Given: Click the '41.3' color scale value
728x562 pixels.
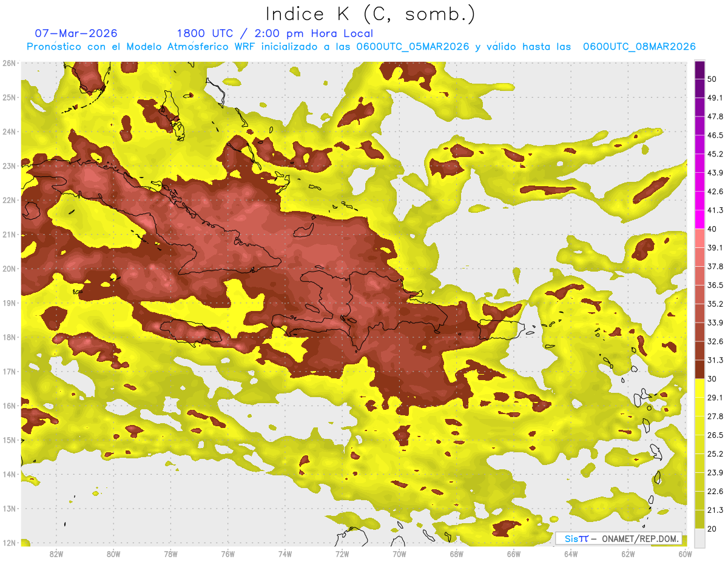Looking at the screenshot, I should pos(715,211).
